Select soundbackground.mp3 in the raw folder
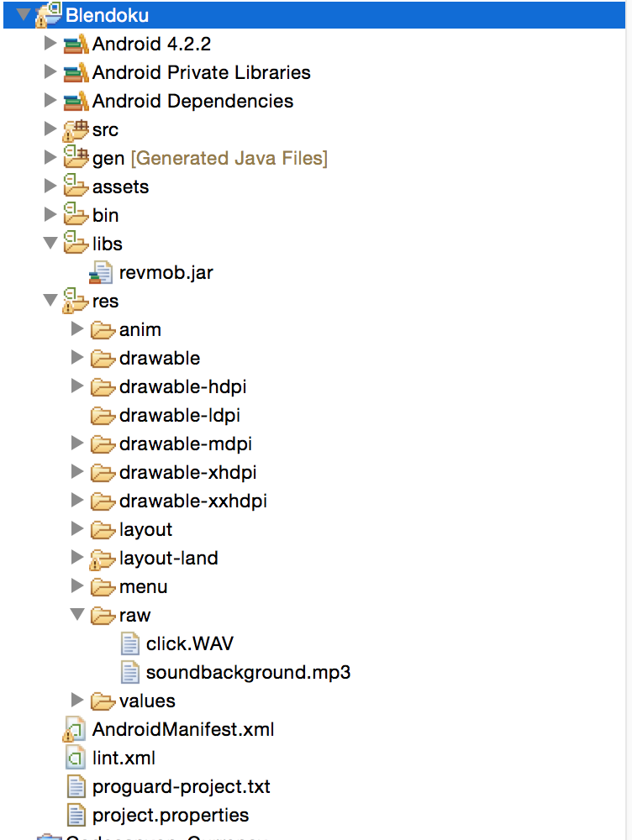 pyautogui.click(x=248, y=673)
